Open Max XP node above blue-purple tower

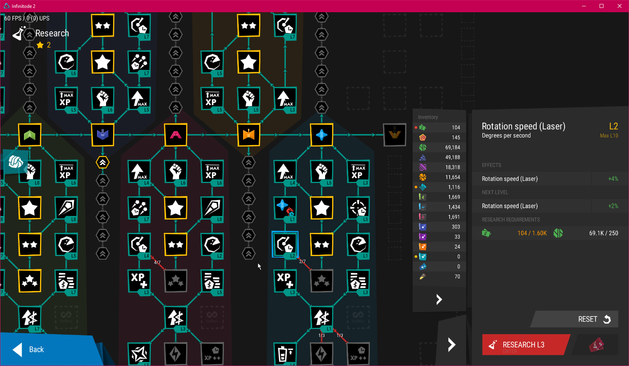click(66, 98)
